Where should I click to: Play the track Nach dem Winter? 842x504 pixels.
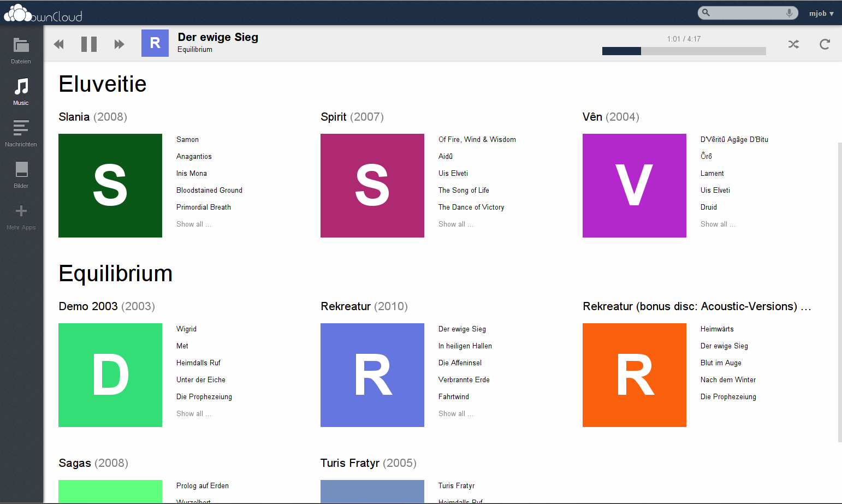coord(728,380)
